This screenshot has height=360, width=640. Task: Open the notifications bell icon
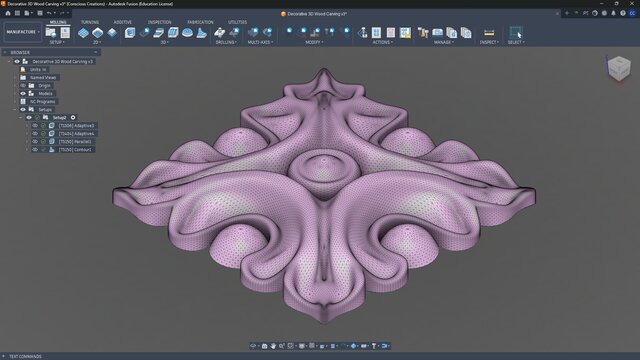click(613, 13)
